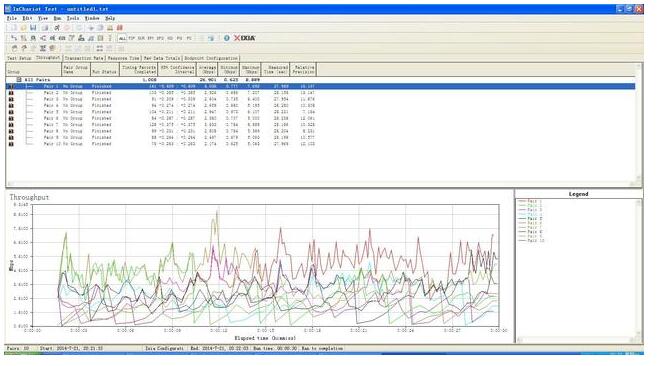
Task: Switch to the Transaction Rate tab
Action: click(84, 58)
